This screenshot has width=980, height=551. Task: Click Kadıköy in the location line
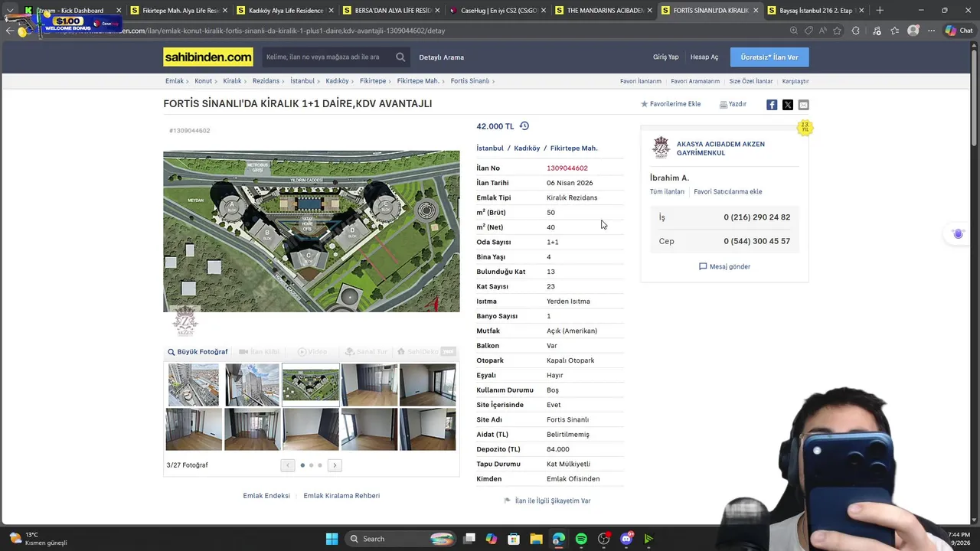point(527,148)
